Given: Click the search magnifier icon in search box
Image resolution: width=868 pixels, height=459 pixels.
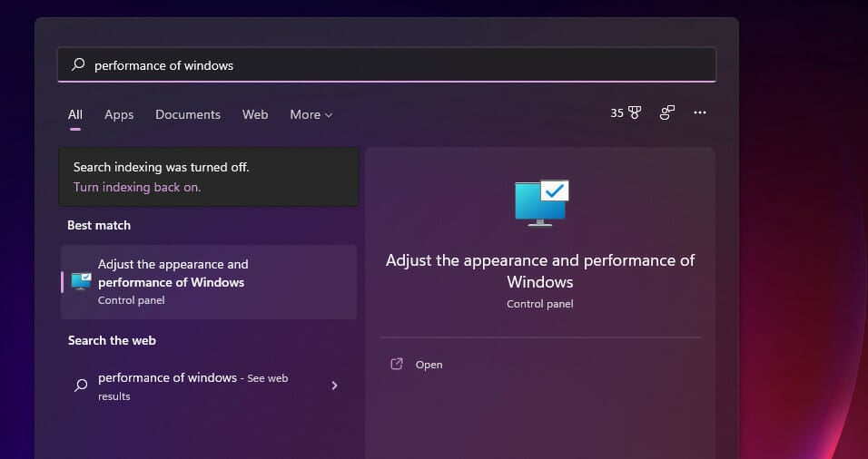Looking at the screenshot, I should pyautogui.click(x=78, y=64).
